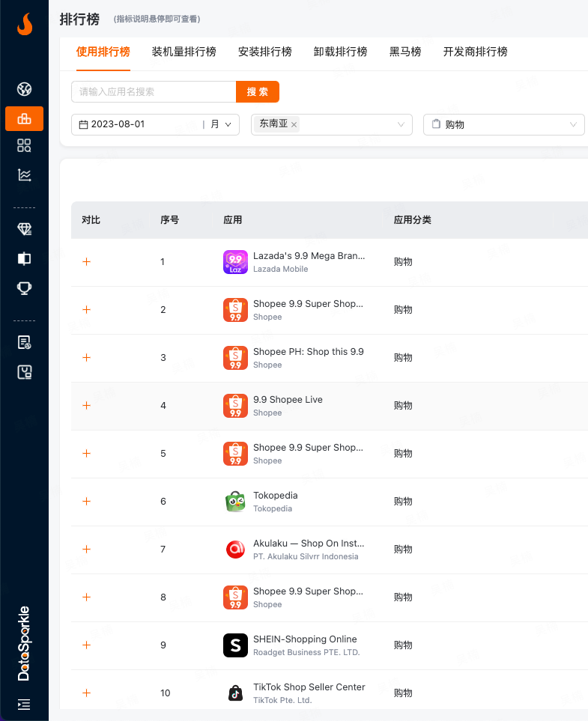This screenshot has width=588, height=721.
Task: Open Tokopedia app name link
Action: pos(276,495)
